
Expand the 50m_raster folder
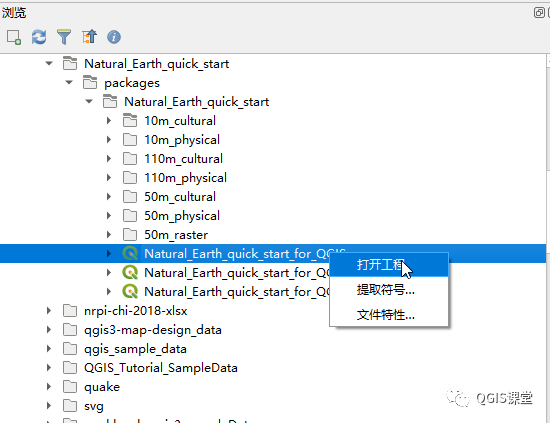click(x=109, y=234)
